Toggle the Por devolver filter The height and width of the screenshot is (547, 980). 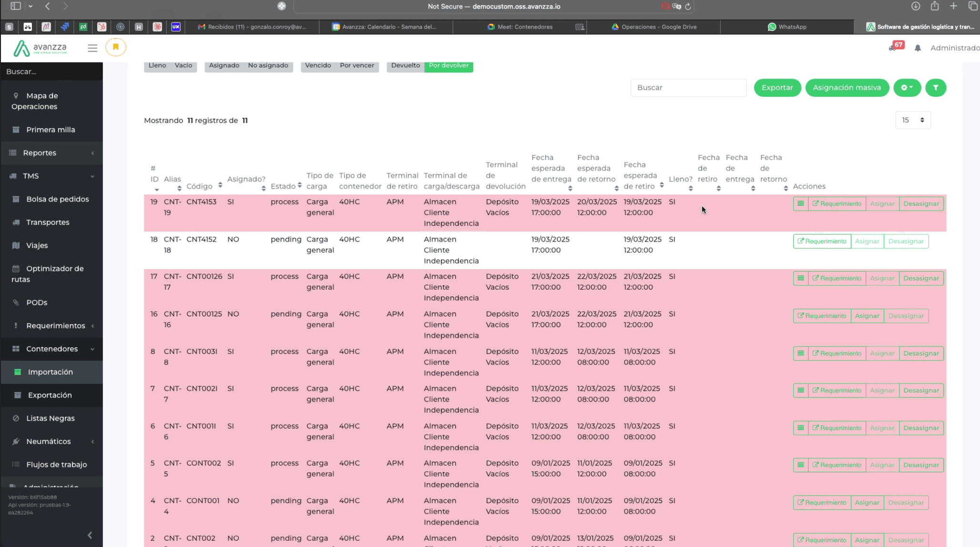[x=449, y=66]
